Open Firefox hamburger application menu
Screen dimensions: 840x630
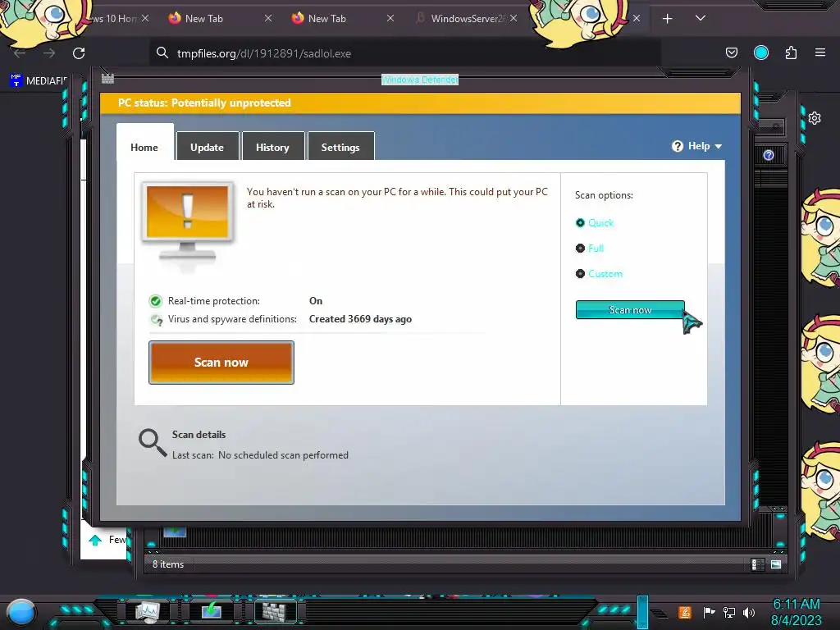[820, 52]
